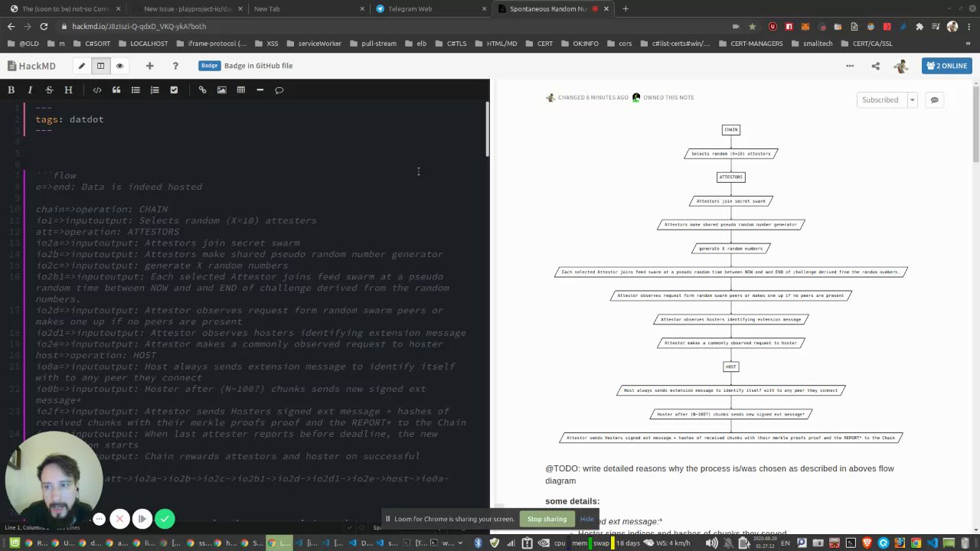Insert a comment via speech bubble icon
Image resolution: width=980 pixels, height=551 pixels.
point(279,90)
